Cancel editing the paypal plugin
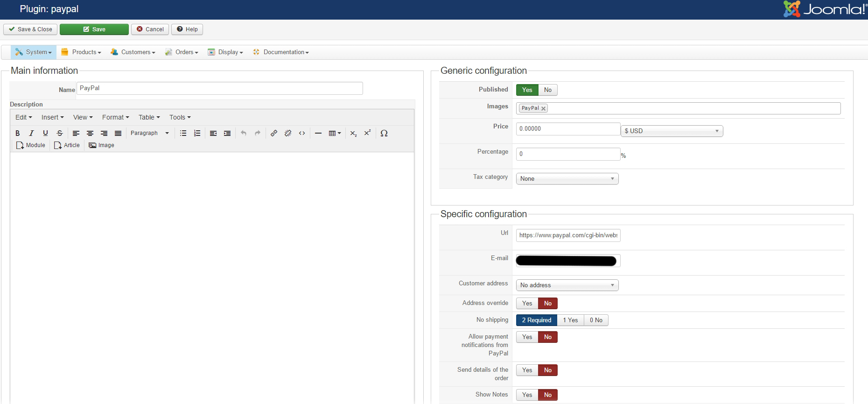 click(150, 29)
